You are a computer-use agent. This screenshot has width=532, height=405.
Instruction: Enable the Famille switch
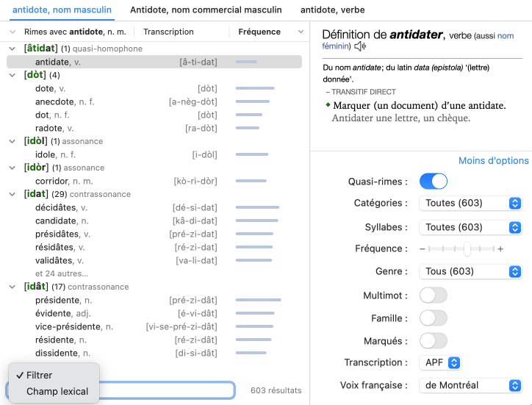[433, 318]
